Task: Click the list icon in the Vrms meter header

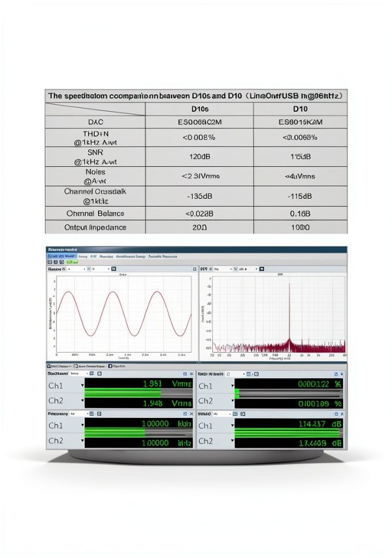Action: coord(91,374)
